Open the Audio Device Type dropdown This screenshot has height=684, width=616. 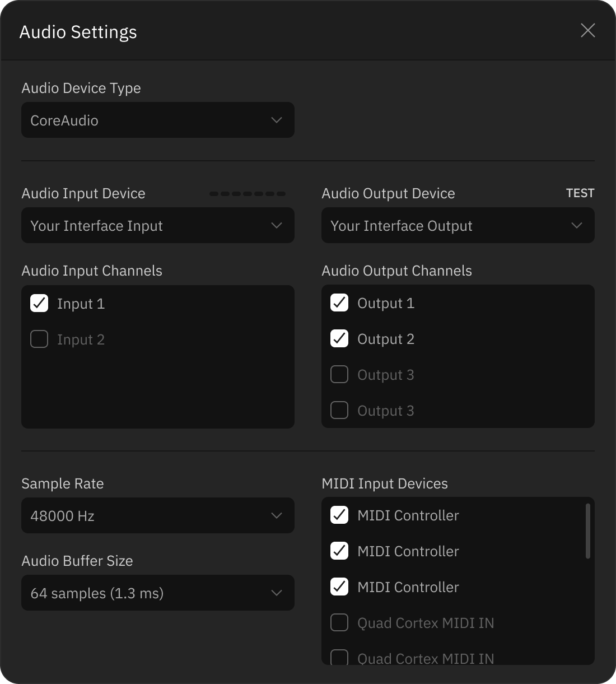157,120
